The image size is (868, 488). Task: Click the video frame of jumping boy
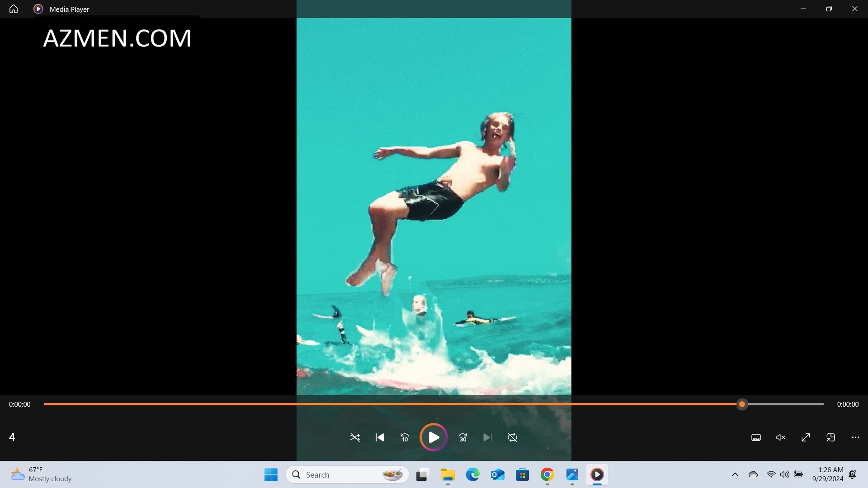point(434,203)
